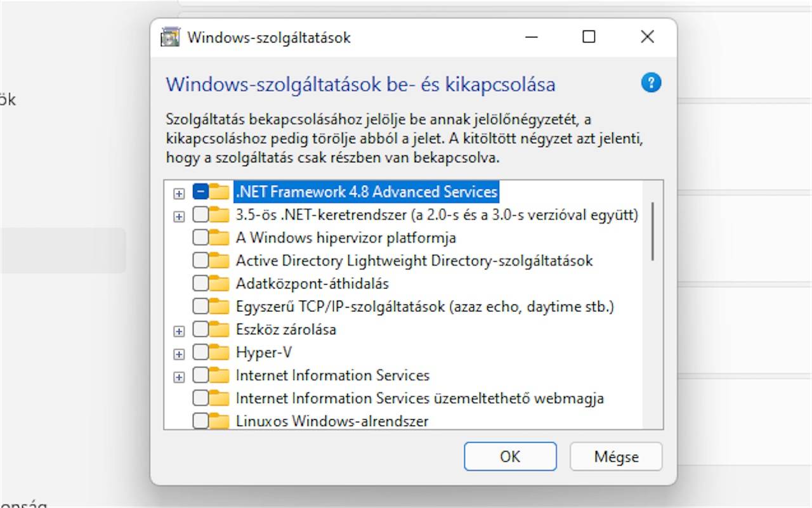812x508 pixels.
Task: Select the Hyper-V folder icon
Action: [219, 353]
